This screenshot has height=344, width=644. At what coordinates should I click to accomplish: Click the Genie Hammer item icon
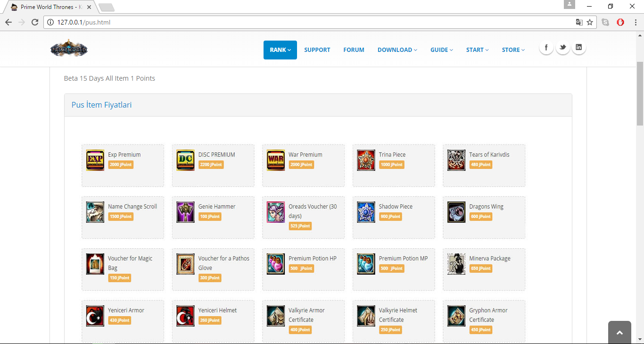(x=185, y=212)
